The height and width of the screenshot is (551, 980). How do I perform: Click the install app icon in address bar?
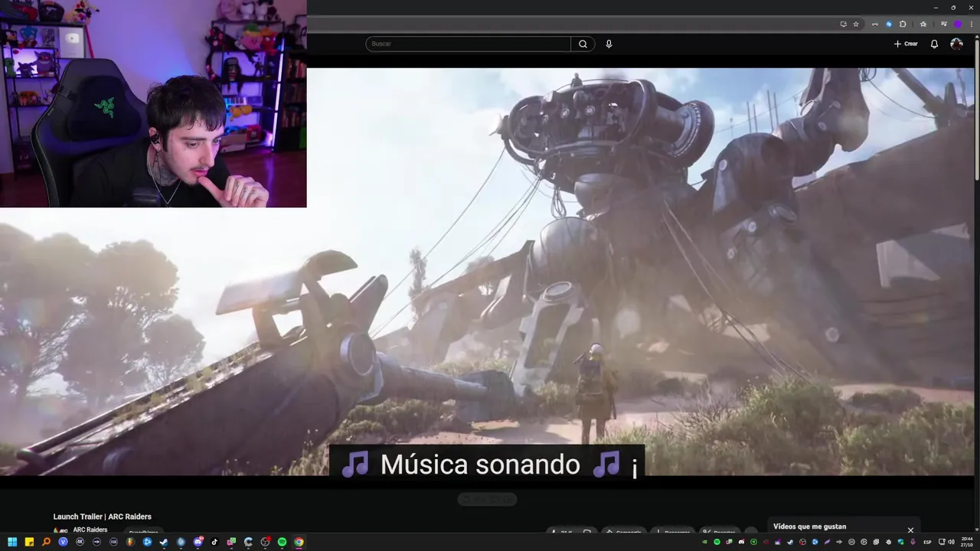click(844, 24)
